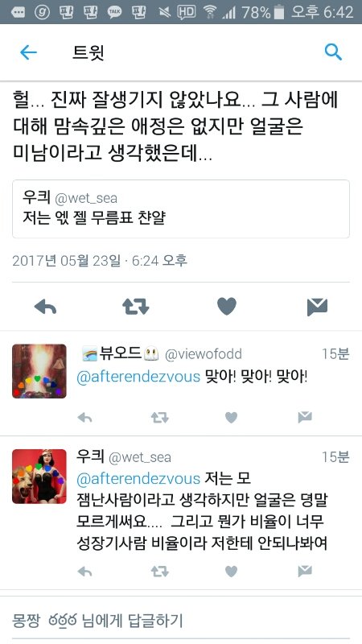Screen dimensions: 362x644
Task: Open the quoted tweet by @wet_sea
Action: [181, 208]
